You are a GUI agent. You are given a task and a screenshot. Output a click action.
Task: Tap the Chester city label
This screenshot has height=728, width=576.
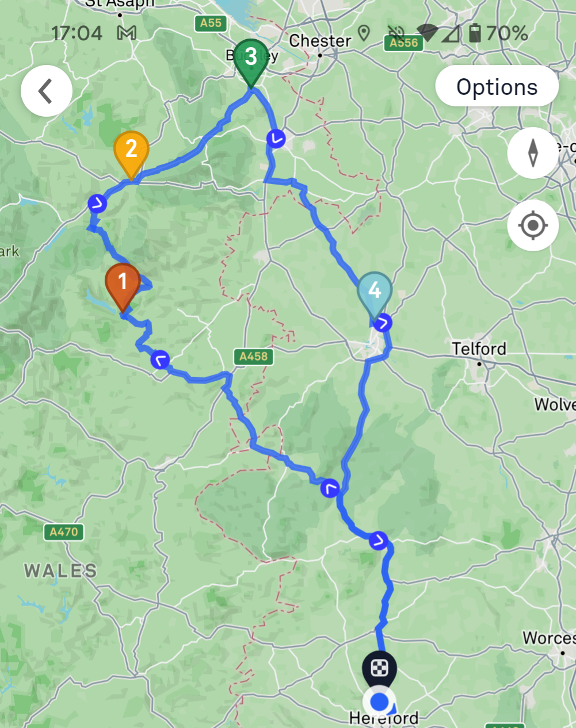click(x=320, y=41)
